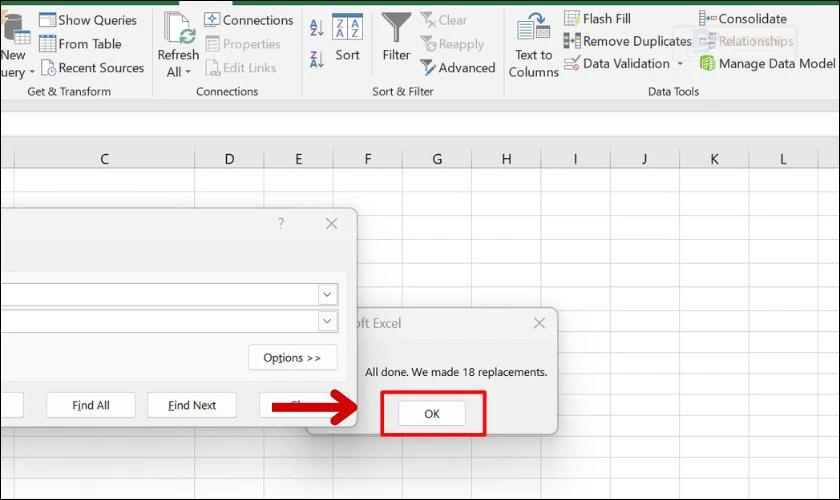This screenshot has width=840, height=500.
Task: Click Remove Duplicates
Action: pyautogui.click(x=627, y=41)
